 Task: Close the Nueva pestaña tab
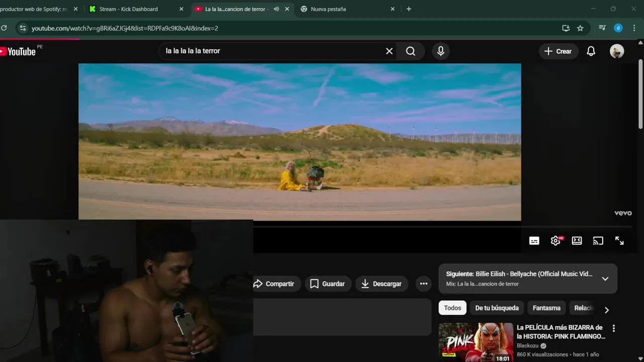click(392, 9)
